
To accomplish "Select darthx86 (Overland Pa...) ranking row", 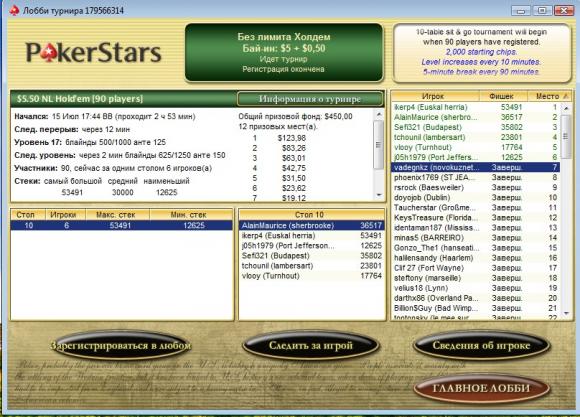I will coord(476,298).
